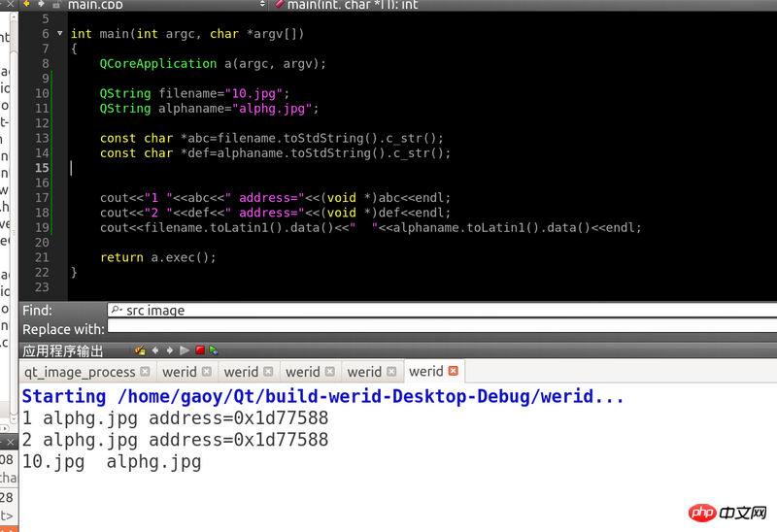Click the magnifier icon in the Find field
Image resolution: width=777 pixels, height=532 pixels.
[117, 311]
